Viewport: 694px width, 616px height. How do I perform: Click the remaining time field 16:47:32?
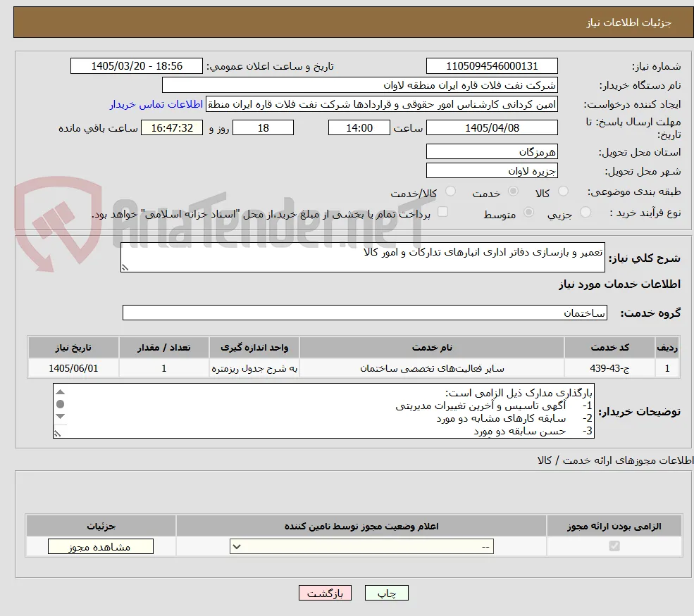point(172,128)
